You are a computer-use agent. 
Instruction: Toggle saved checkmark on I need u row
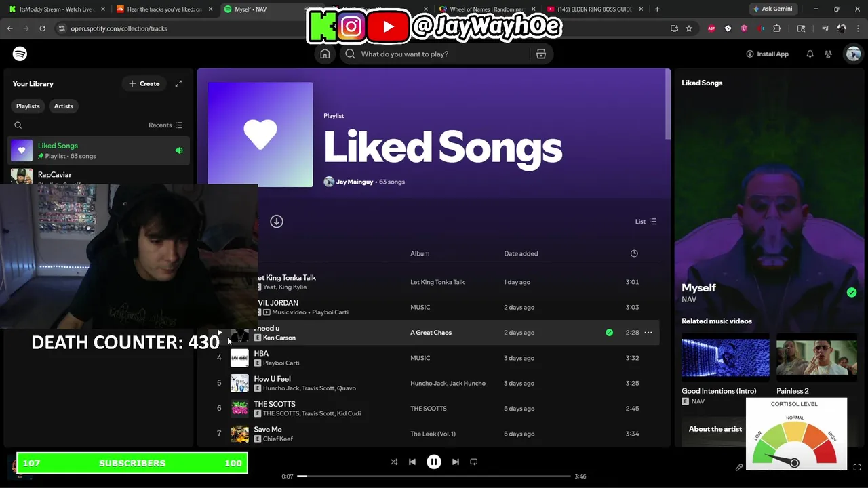coord(609,333)
